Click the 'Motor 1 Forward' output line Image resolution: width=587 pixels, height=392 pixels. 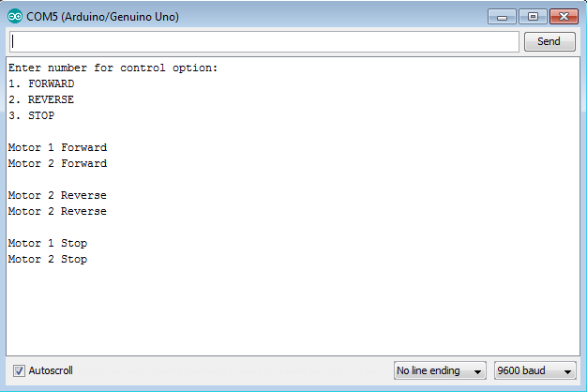57,147
